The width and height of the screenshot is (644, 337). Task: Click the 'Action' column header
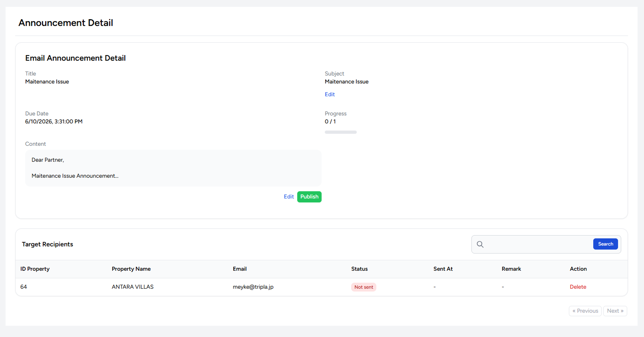[578, 269]
